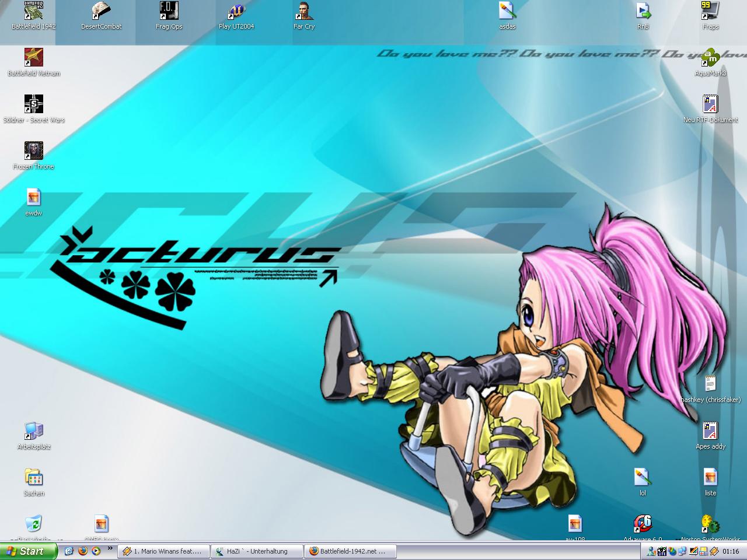The width and height of the screenshot is (747, 560).
Task: Open the Neu RTF-Dokument file
Action: [710, 105]
